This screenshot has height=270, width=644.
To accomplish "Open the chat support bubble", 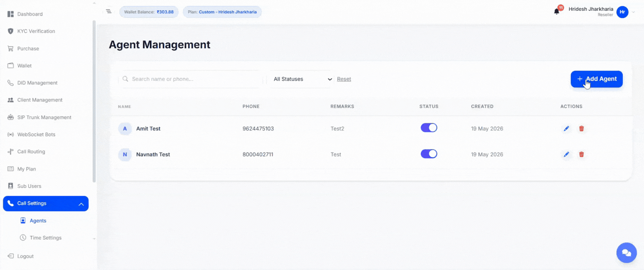I will (x=627, y=253).
